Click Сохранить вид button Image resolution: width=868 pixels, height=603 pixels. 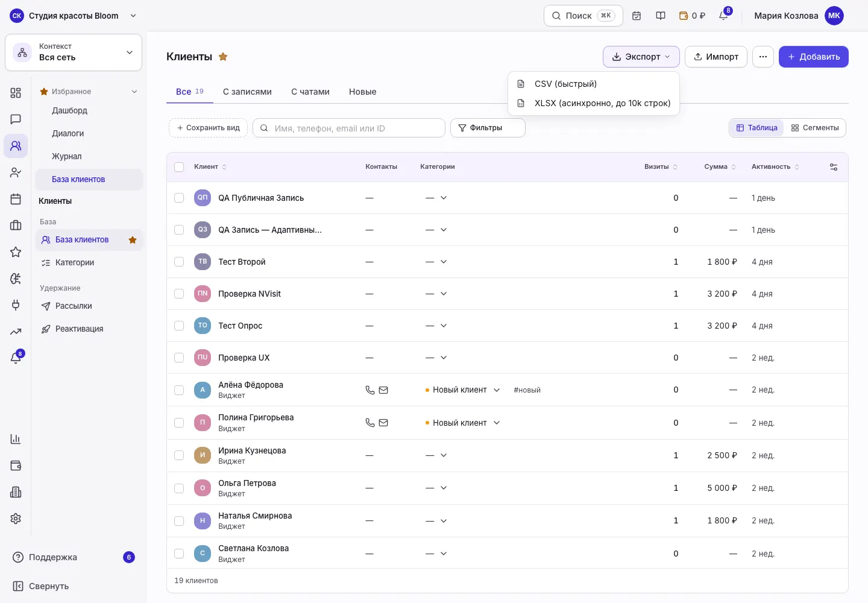(208, 128)
